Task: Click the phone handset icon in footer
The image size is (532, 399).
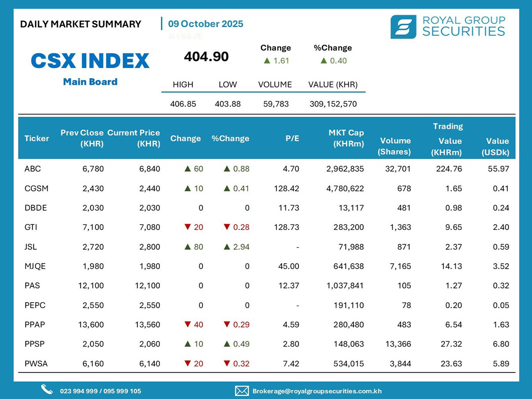Action: (x=47, y=390)
